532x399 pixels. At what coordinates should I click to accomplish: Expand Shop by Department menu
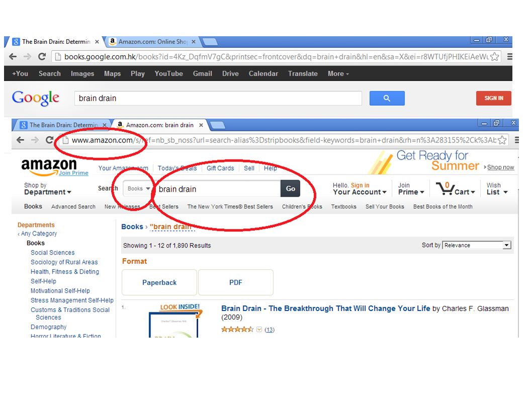pos(47,189)
